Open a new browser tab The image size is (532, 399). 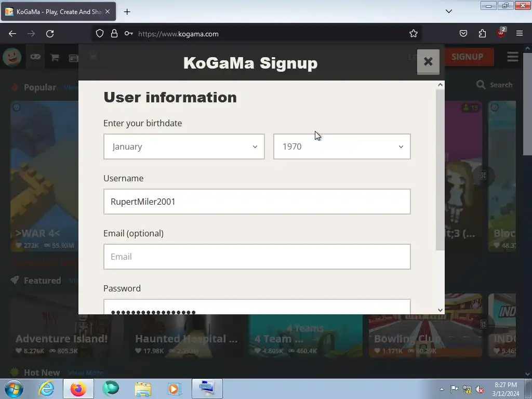click(127, 12)
